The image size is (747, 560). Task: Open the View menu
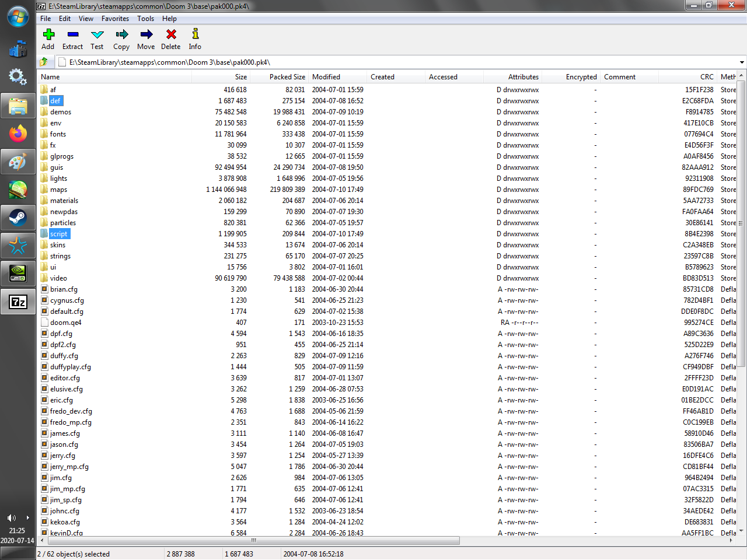click(86, 19)
